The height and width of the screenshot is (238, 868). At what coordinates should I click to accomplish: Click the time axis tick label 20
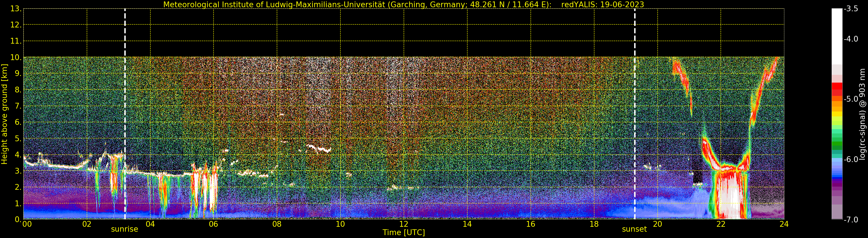[657, 224]
